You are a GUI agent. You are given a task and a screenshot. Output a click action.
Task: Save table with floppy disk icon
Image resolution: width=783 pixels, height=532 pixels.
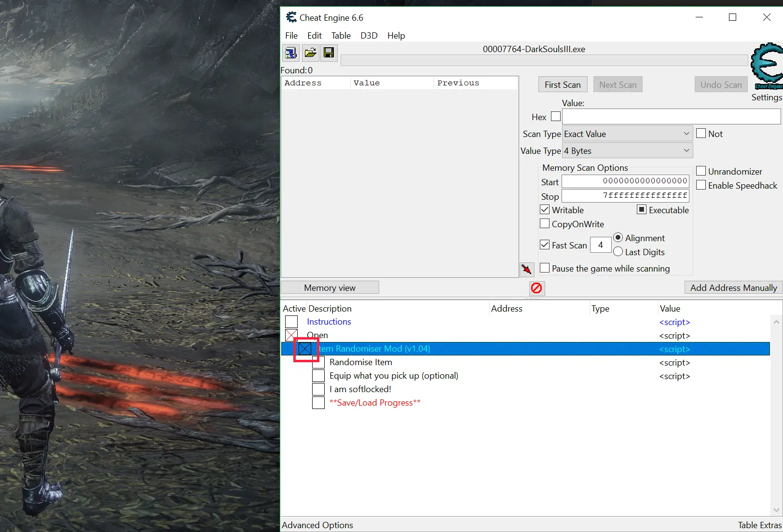coord(329,53)
